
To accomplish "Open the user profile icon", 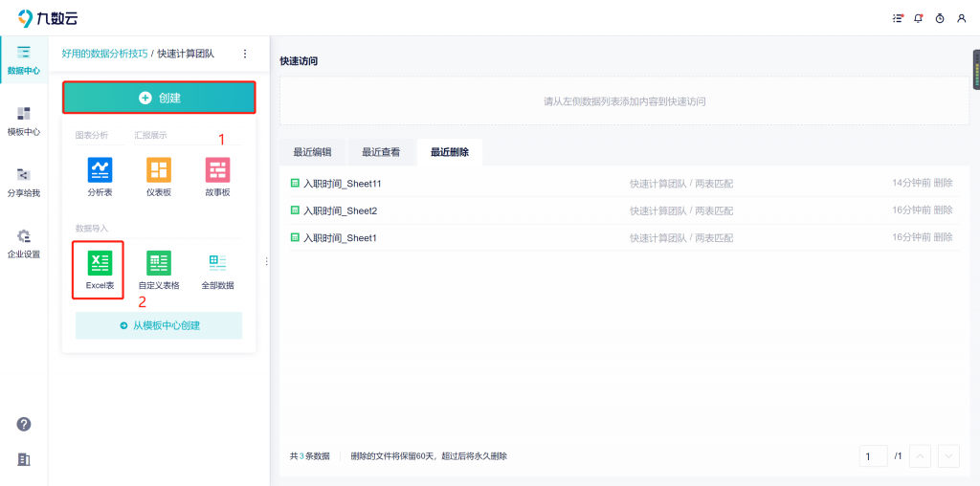I will (x=961, y=18).
